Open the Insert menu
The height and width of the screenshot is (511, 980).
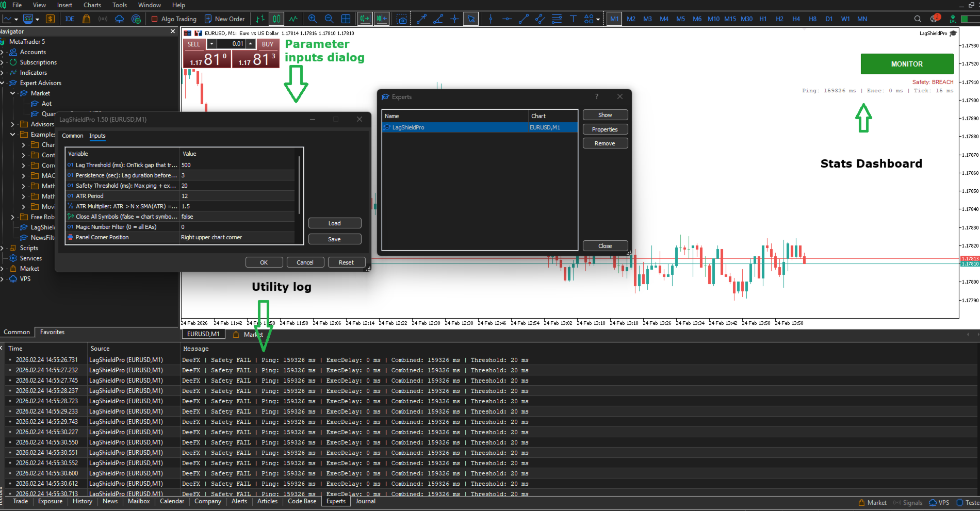[x=64, y=5]
